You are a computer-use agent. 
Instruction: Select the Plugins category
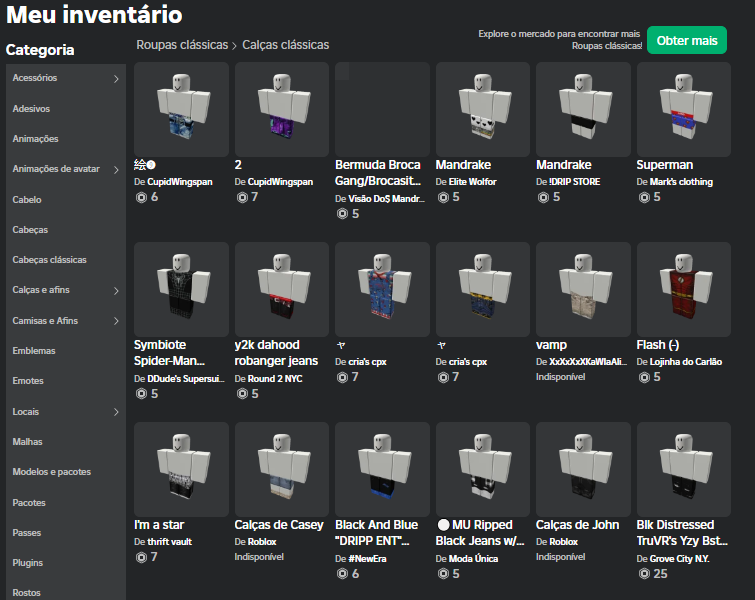(27, 562)
